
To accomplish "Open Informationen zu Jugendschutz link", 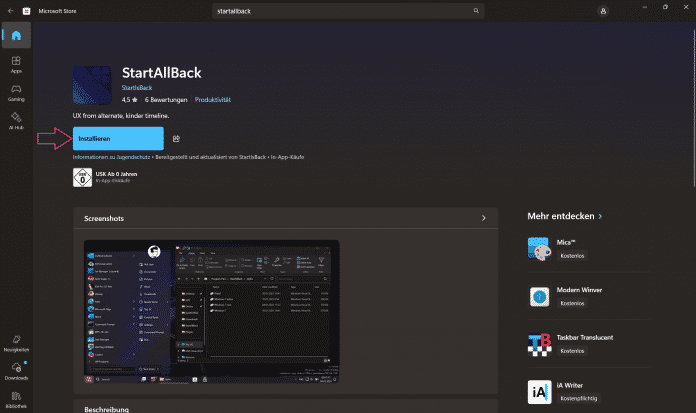I will [109, 159].
